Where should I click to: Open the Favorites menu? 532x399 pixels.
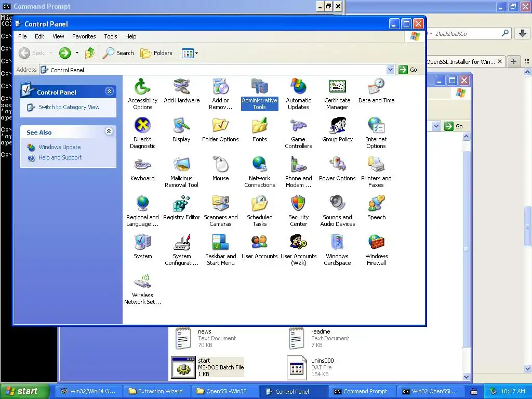(x=84, y=36)
